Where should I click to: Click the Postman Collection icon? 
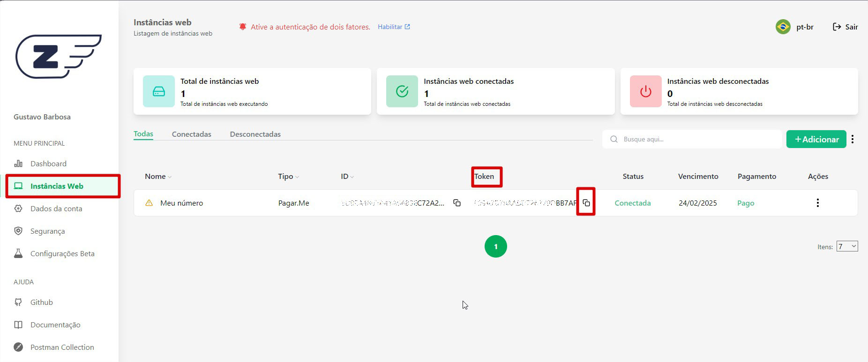point(18,347)
